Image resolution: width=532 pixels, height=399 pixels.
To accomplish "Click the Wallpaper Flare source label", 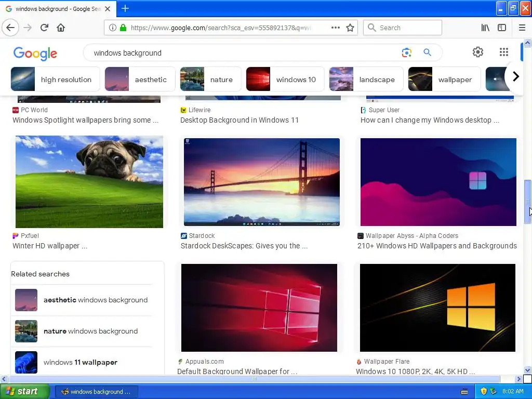I will coord(387,362).
